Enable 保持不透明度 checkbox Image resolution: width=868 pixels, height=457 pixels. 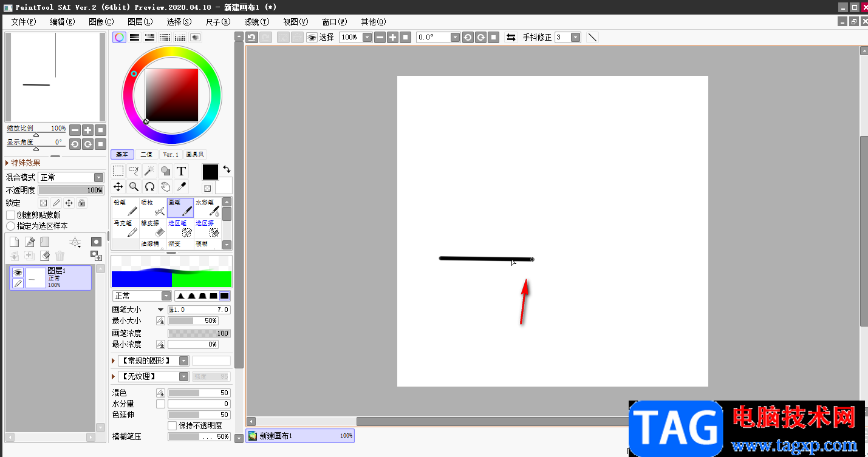click(173, 425)
